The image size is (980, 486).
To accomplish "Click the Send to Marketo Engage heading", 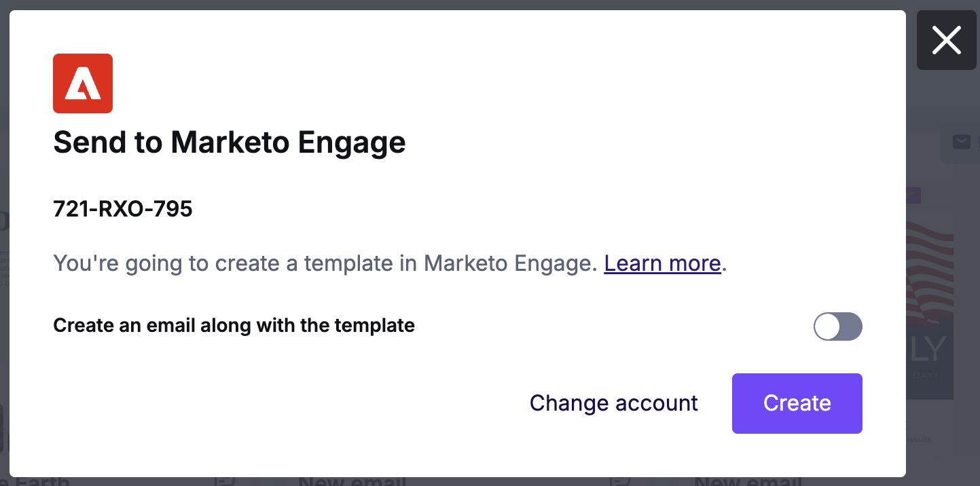I will [230, 143].
